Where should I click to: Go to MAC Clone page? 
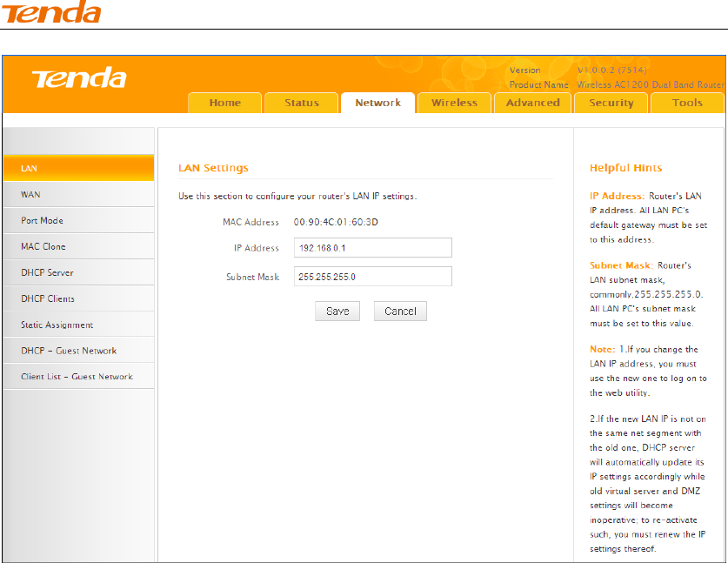click(x=78, y=246)
